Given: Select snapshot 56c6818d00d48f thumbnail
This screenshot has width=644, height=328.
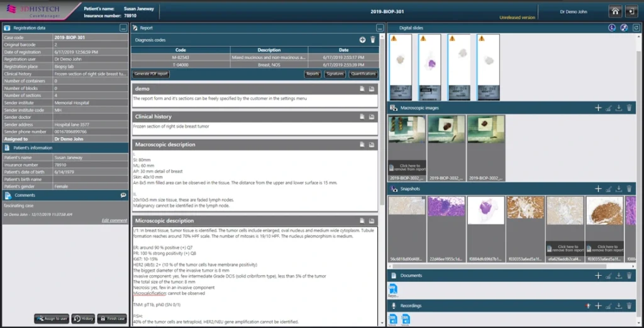Looking at the screenshot, I should coord(407,205).
